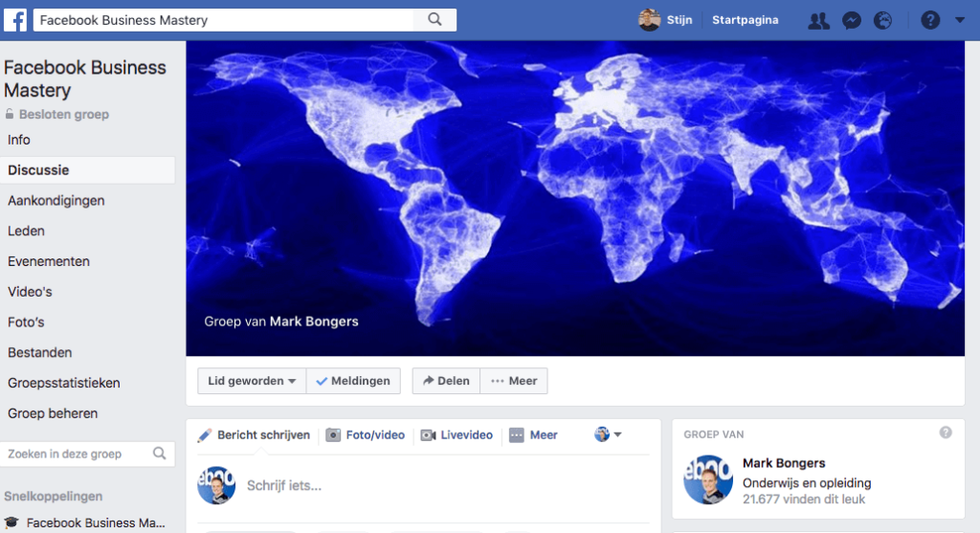
Task: Click the GROEP VAN heading
Action: click(714, 434)
